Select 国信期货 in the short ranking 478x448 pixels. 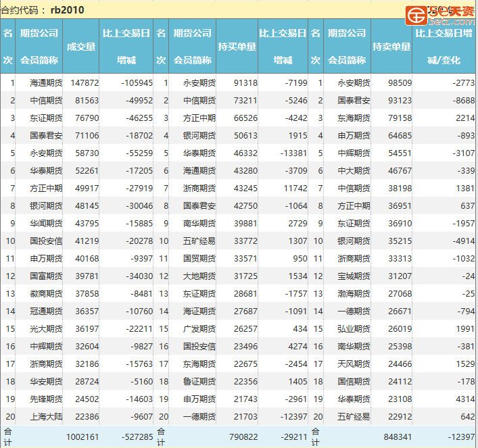[x=354, y=382]
